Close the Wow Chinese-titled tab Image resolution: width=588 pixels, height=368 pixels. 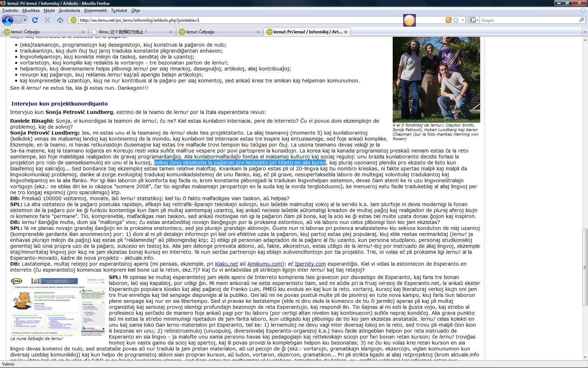171,32
